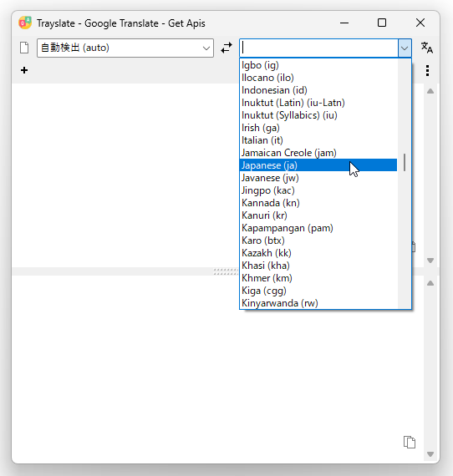Click in the target language input field
This screenshot has width=453, height=476.
point(319,48)
